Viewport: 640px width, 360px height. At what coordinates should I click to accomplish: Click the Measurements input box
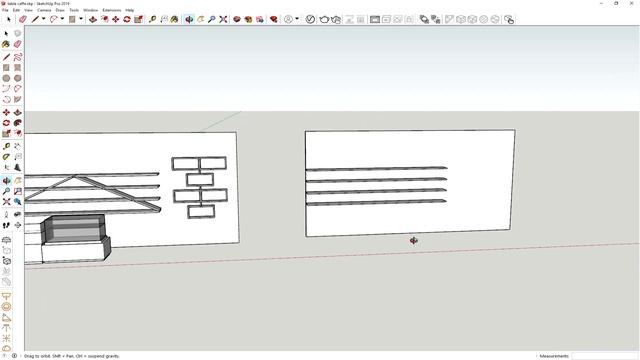tap(604, 356)
